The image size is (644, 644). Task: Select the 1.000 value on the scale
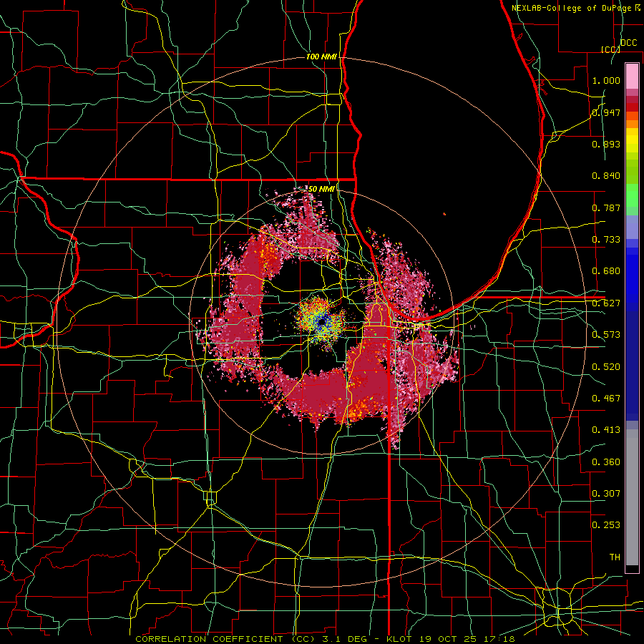[606, 80]
